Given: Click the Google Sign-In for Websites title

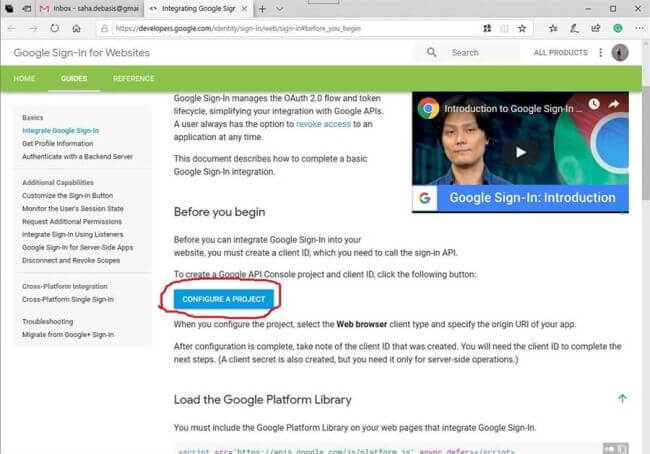Looking at the screenshot, I should [82, 53].
